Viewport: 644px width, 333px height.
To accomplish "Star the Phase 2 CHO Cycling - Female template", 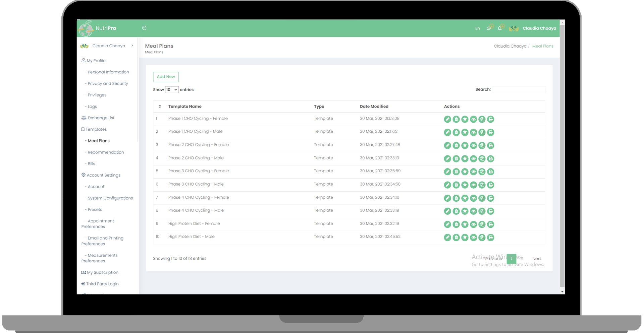I will [x=465, y=145].
